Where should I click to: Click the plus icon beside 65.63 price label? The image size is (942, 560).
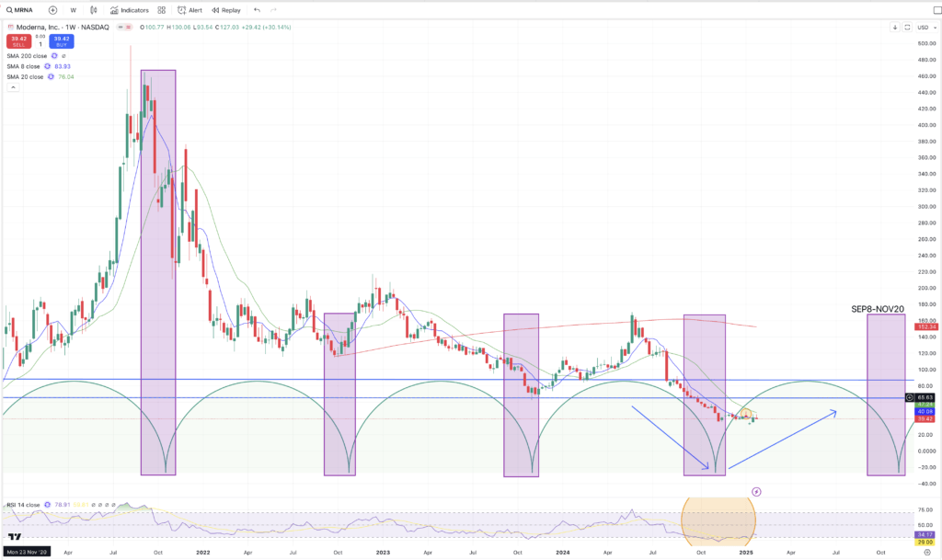pos(910,397)
